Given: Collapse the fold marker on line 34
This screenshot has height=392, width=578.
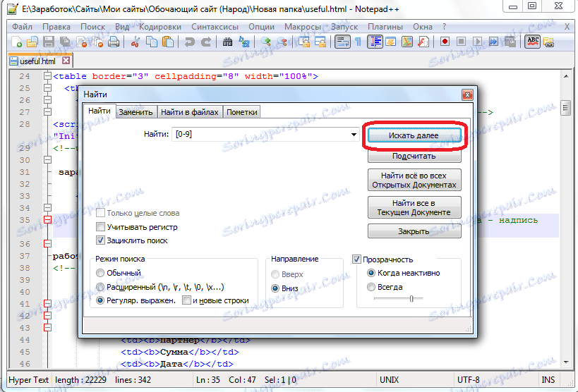Looking at the screenshot, I should click(47, 208).
